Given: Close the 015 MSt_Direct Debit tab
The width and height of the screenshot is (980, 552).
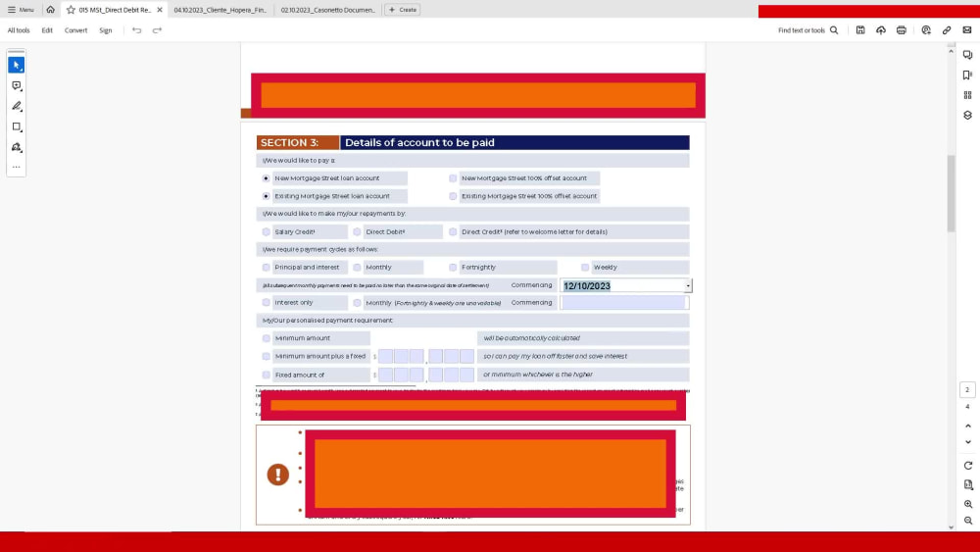Looking at the screenshot, I should [x=160, y=10].
